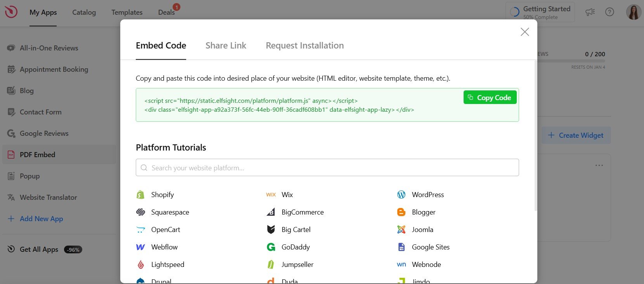The image size is (644, 284).
Task: Click the Blogger platform icon
Action: pyautogui.click(x=401, y=212)
